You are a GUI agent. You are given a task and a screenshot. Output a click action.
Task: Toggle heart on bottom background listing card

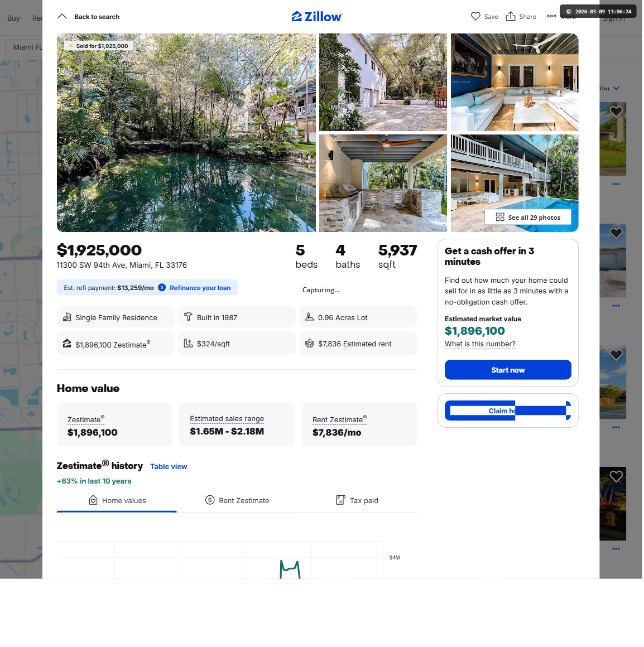coord(616,476)
